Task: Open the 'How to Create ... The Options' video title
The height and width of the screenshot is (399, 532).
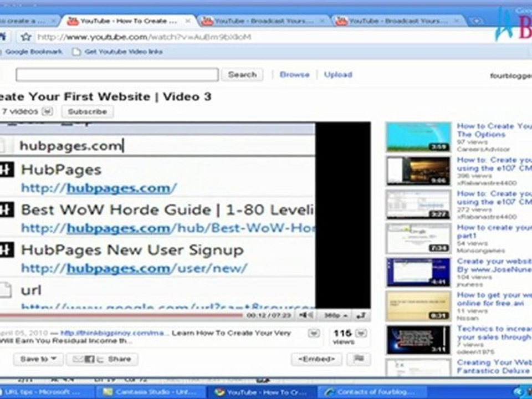Action: click(494, 130)
